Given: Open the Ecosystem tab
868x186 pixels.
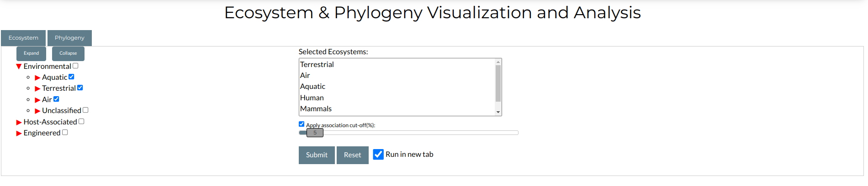Looking at the screenshot, I should (23, 38).
